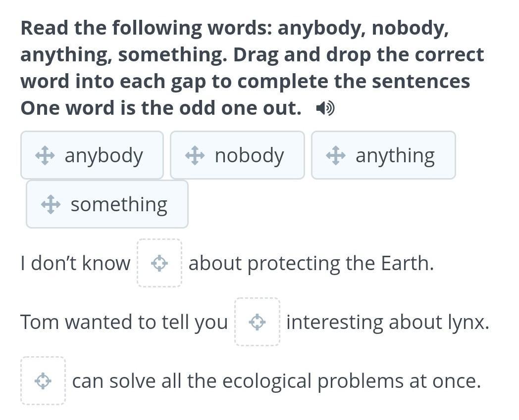Select the 'nobody' word label
Image resolution: width=519 pixels, height=420 pixels.
click(249, 155)
